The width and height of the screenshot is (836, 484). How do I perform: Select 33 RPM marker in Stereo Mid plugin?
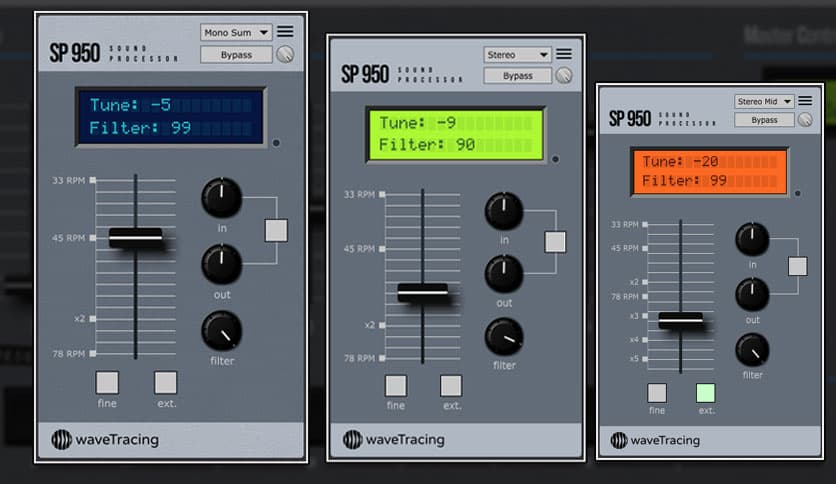645,224
